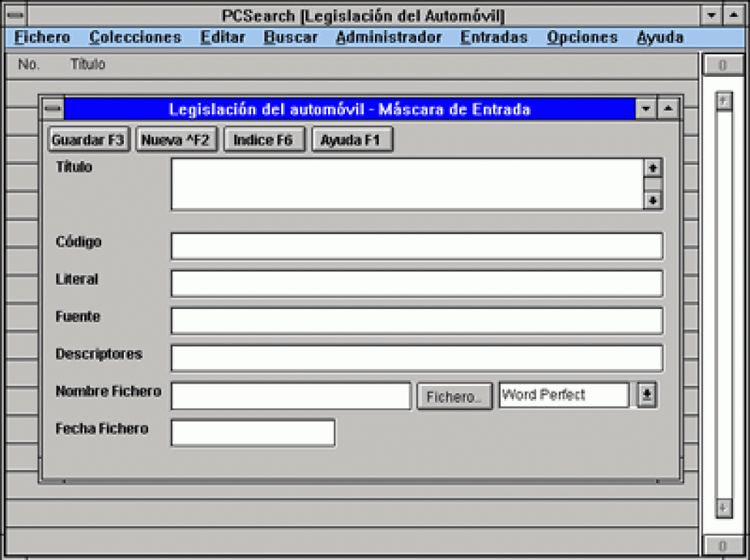Open the Entradas menu
The width and height of the screenshot is (750, 560).
(x=493, y=37)
